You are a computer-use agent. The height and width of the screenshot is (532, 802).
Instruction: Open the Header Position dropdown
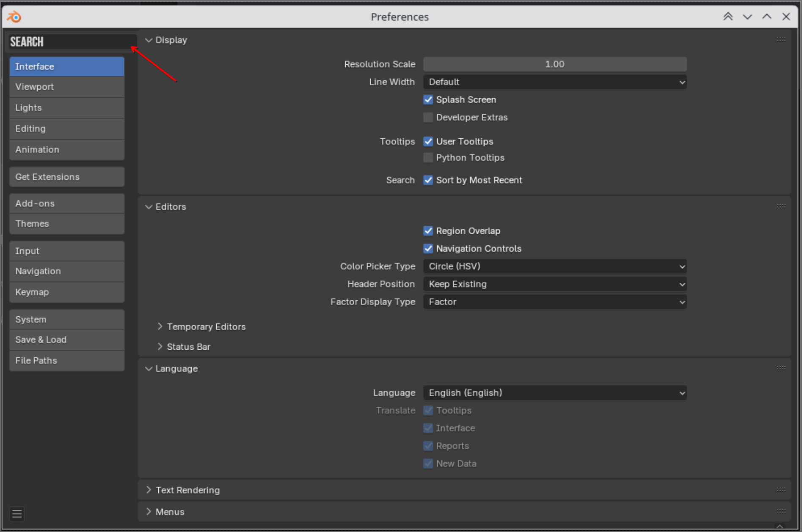coord(555,284)
